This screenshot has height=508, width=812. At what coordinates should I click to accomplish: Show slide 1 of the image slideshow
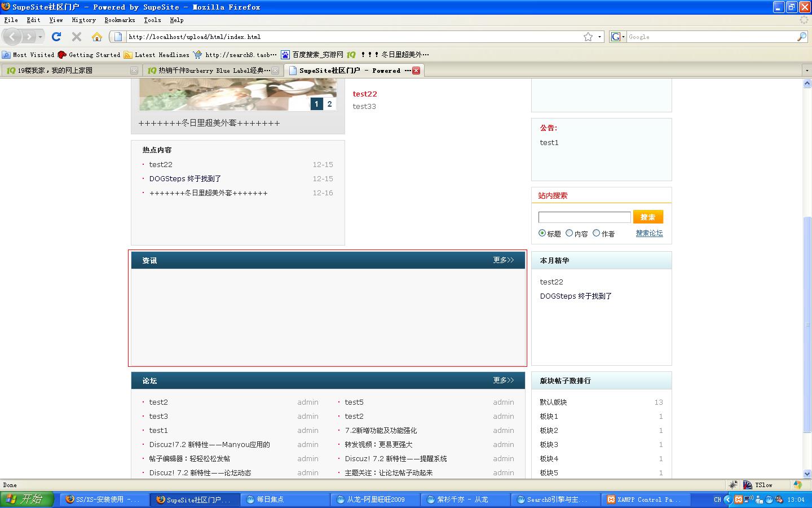click(x=316, y=104)
